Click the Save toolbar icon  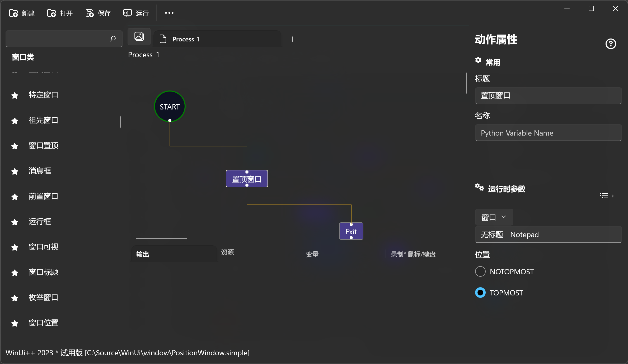click(90, 13)
